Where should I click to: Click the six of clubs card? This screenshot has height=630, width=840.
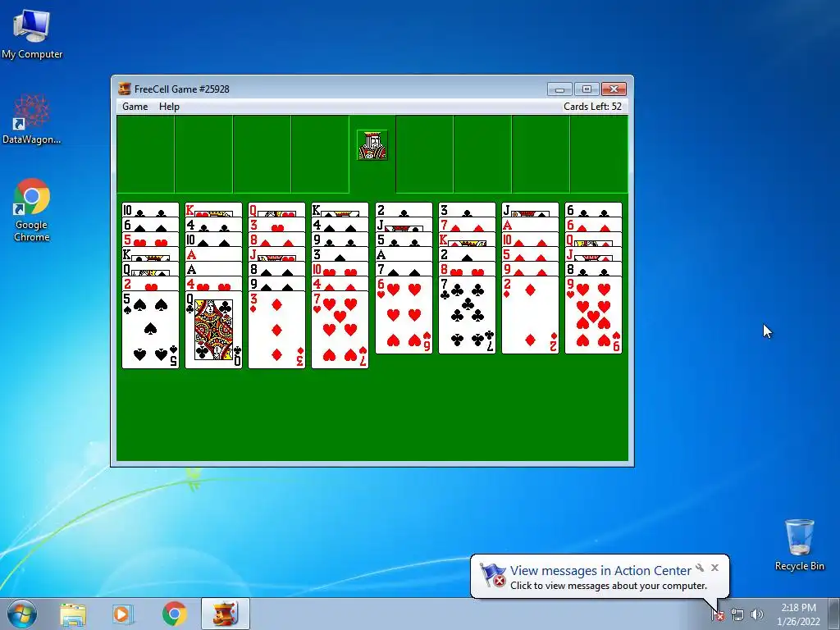[593, 209]
